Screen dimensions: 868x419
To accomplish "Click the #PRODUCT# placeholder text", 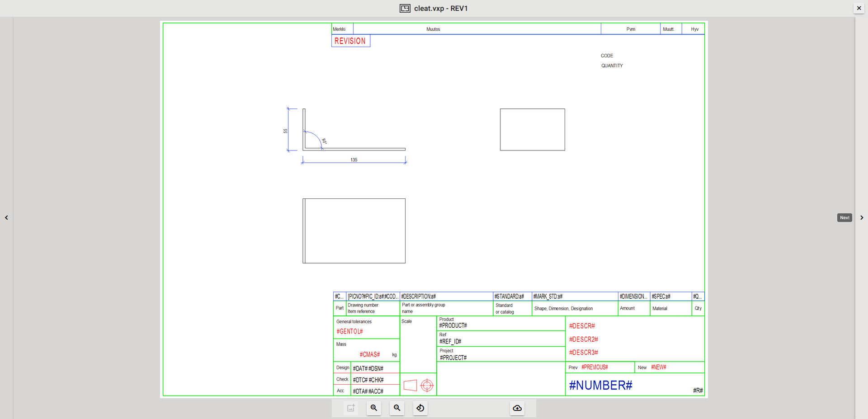I will [453, 325].
